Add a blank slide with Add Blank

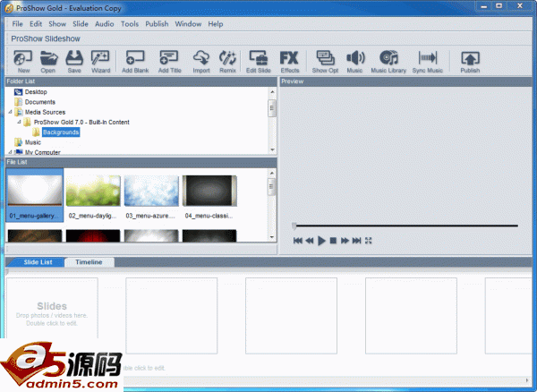pyautogui.click(x=135, y=62)
